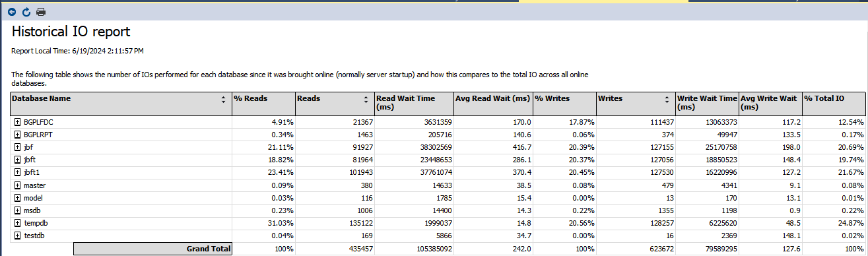Click the Read Wait Time (ms) header
The height and width of the screenshot is (256, 868).
pos(413,104)
